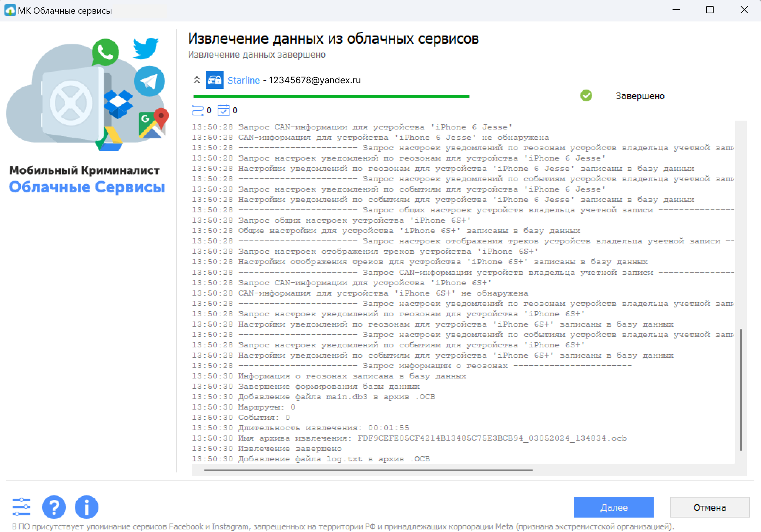The image size is (761, 532).
Task: Click the events calendar icon
Action: 224,110
